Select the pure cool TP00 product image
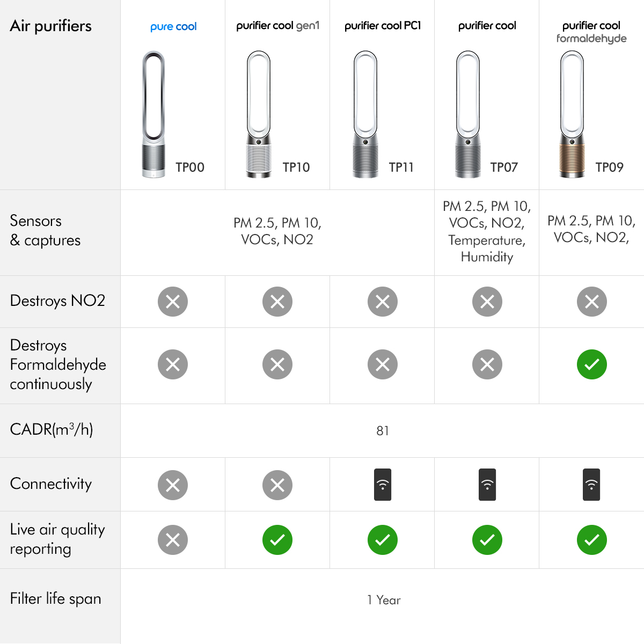 pyautogui.click(x=154, y=114)
